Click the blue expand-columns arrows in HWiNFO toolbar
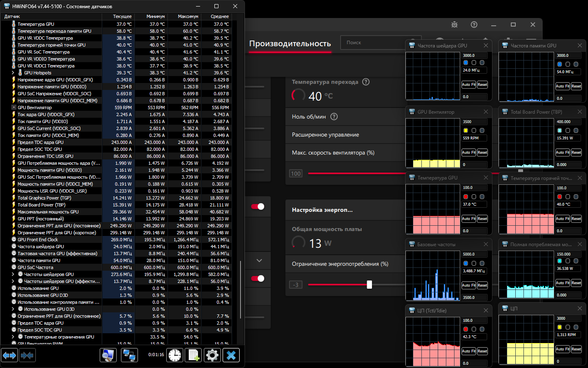The width and height of the screenshot is (588, 368). coord(9,355)
